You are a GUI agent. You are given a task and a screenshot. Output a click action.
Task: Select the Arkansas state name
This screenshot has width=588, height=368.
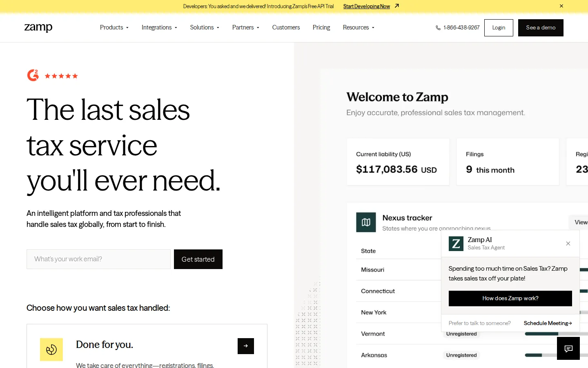tap(374, 355)
